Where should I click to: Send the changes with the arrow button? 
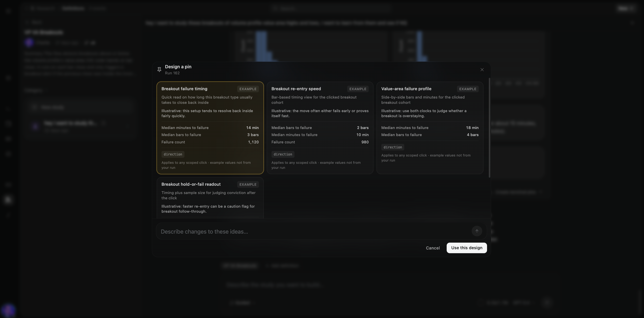477,231
